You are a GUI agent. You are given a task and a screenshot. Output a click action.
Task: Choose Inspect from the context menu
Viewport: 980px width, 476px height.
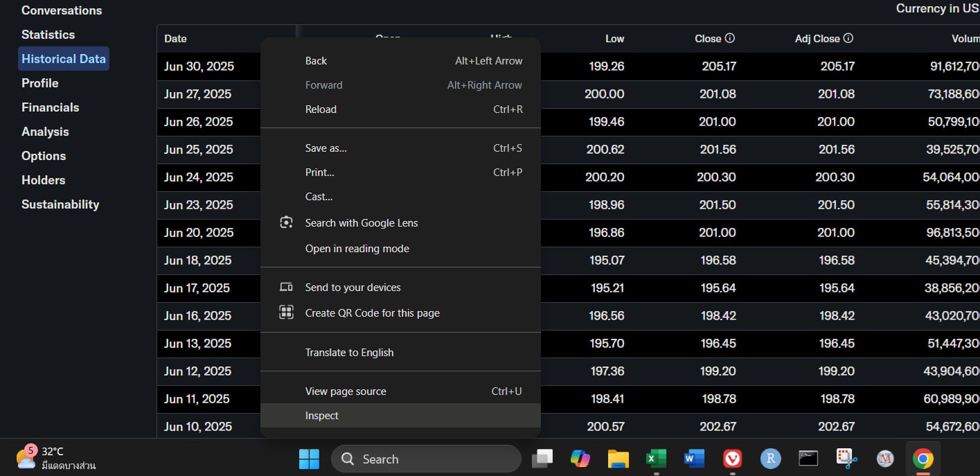pyautogui.click(x=322, y=416)
